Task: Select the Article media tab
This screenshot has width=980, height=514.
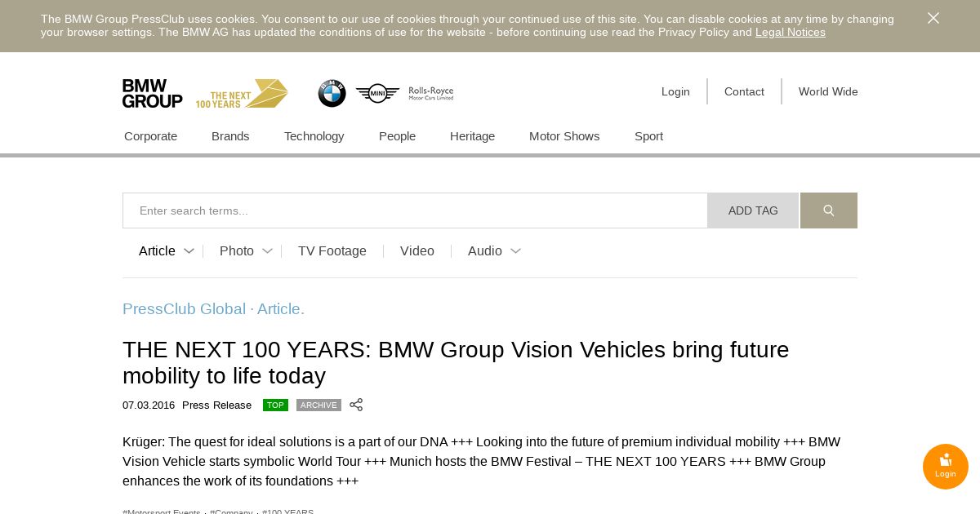Action: tap(157, 251)
